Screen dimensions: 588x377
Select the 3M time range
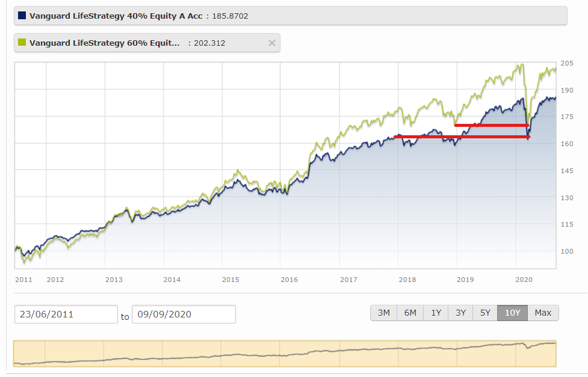(x=383, y=313)
